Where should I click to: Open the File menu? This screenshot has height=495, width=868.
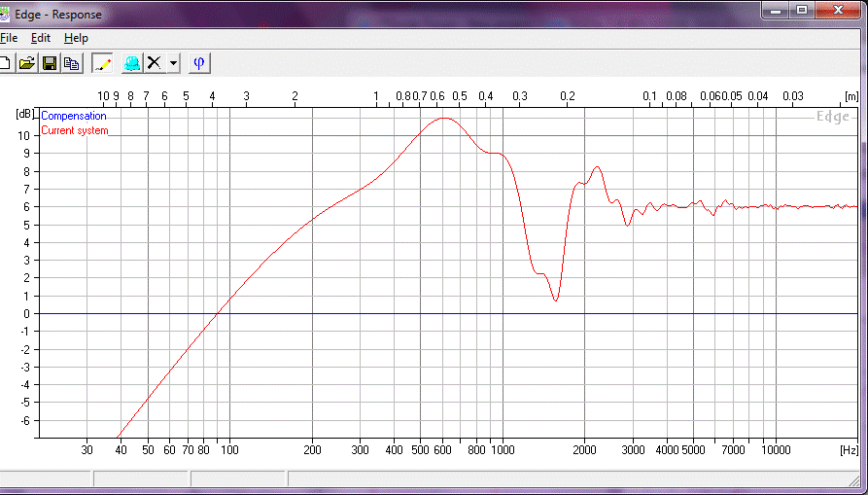coord(9,38)
